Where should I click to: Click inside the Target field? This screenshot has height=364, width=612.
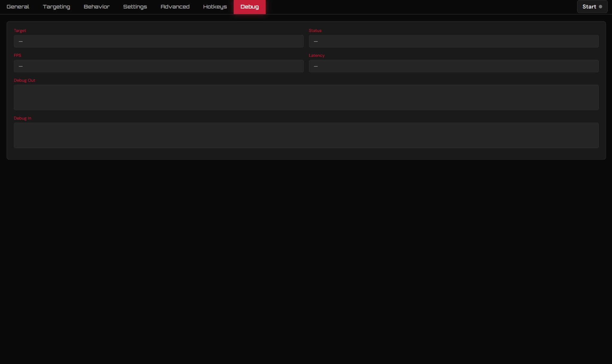pyautogui.click(x=158, y=41)
